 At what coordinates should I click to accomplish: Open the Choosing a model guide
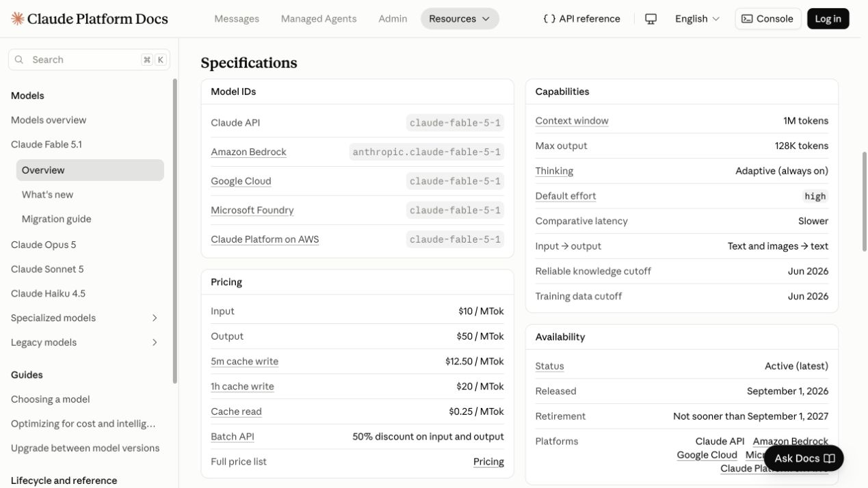point(50,399)
